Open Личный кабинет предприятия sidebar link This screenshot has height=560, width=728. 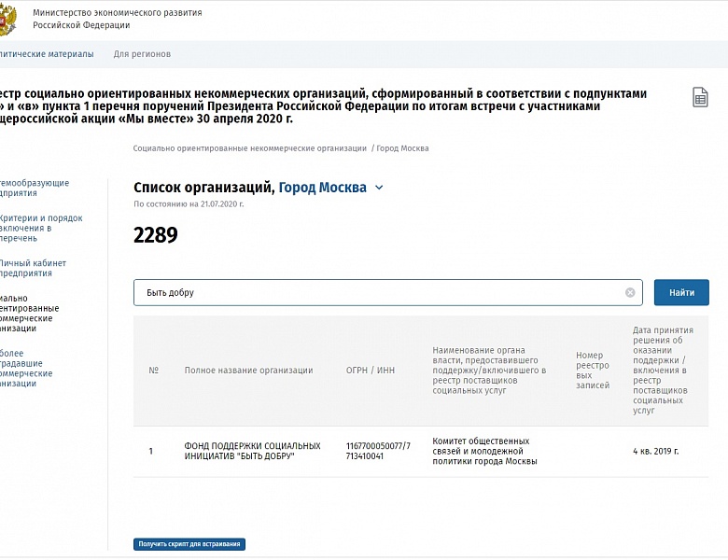coord(33,268)
